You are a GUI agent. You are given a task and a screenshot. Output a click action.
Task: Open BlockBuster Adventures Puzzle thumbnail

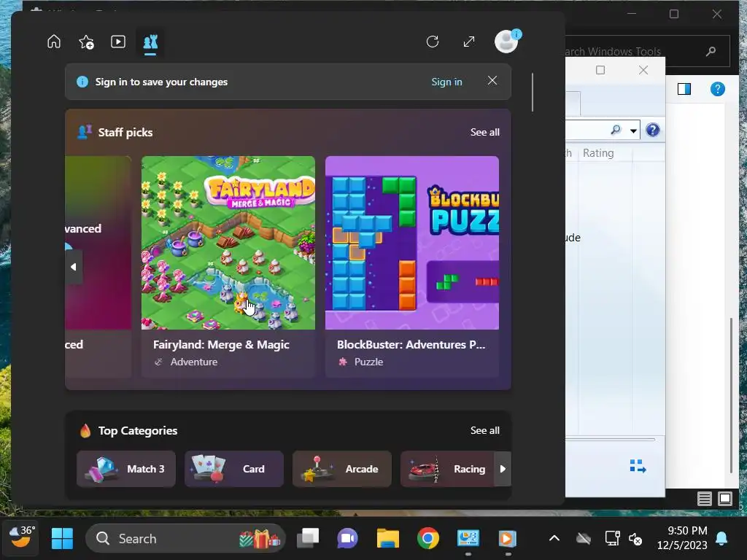point(411,242)
